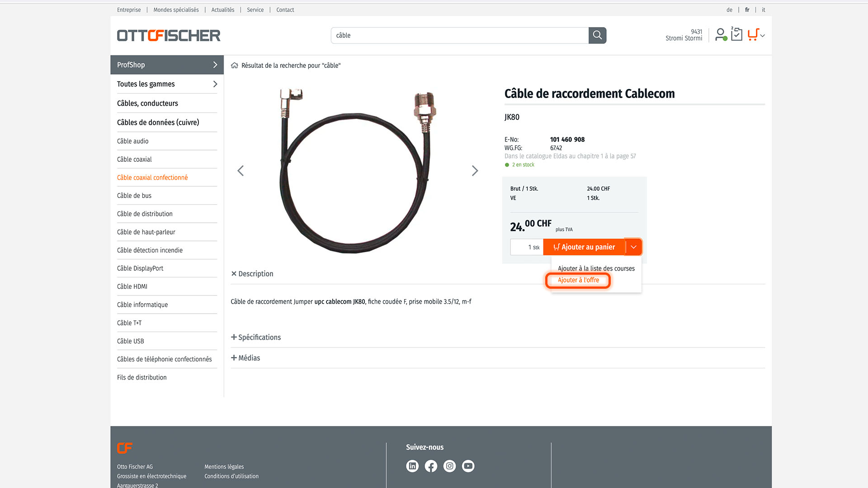The width and height of the screenshot is (868, 488).
Task: Toggle the add-to-cart dropdown arrow
Action: tap(633, 247)
